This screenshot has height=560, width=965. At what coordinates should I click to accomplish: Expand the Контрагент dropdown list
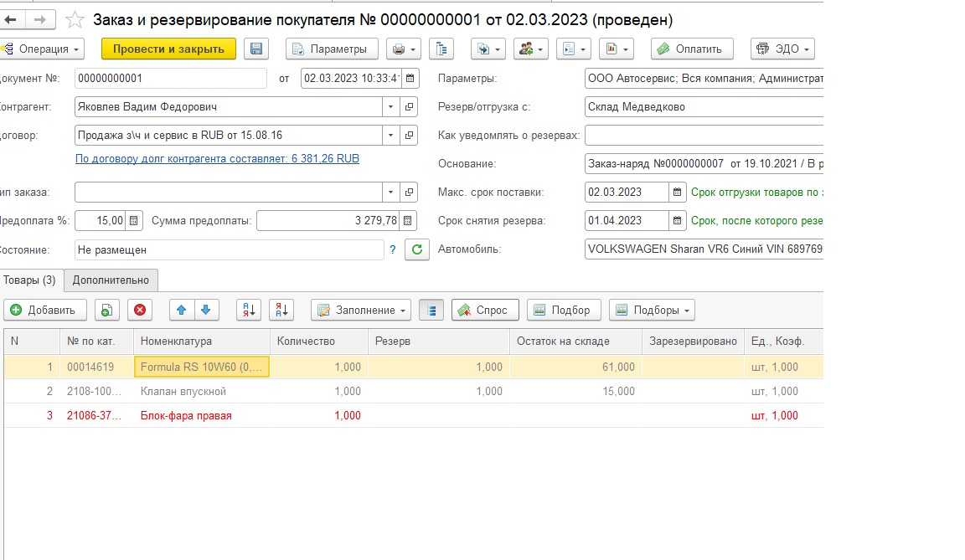click(x=391, y=107)
